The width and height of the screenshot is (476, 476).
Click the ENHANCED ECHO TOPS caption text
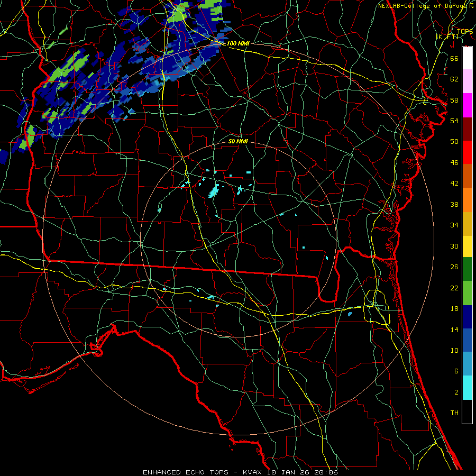186,472
